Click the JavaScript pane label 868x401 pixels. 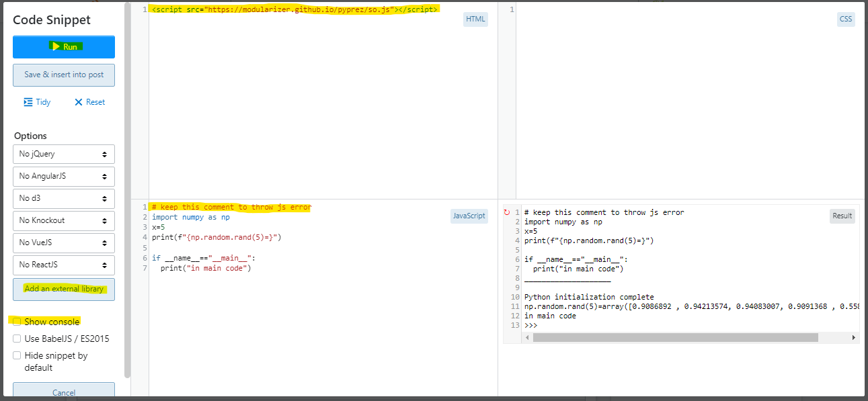[x=469, y=216]
